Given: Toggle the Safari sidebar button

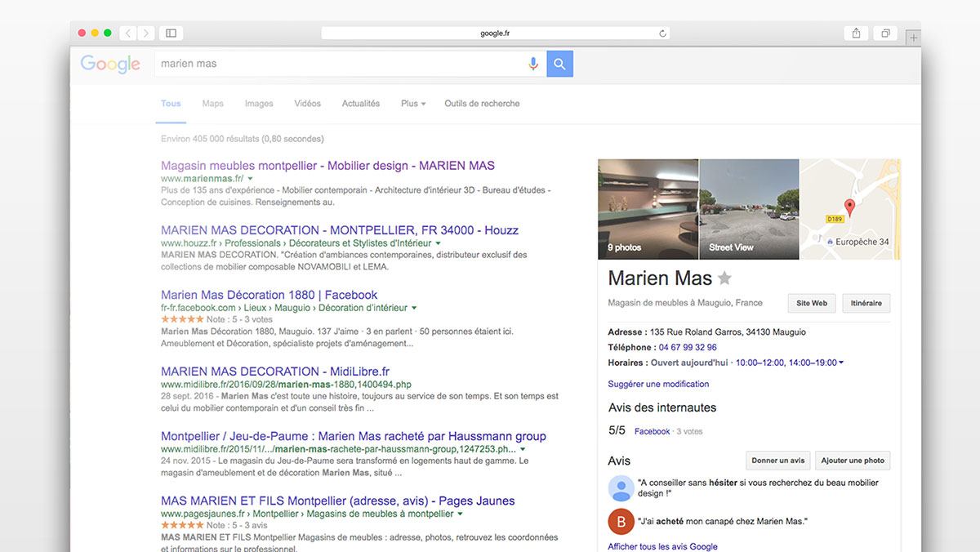Looking at the screenshot, I should click(x=171, y=33).
